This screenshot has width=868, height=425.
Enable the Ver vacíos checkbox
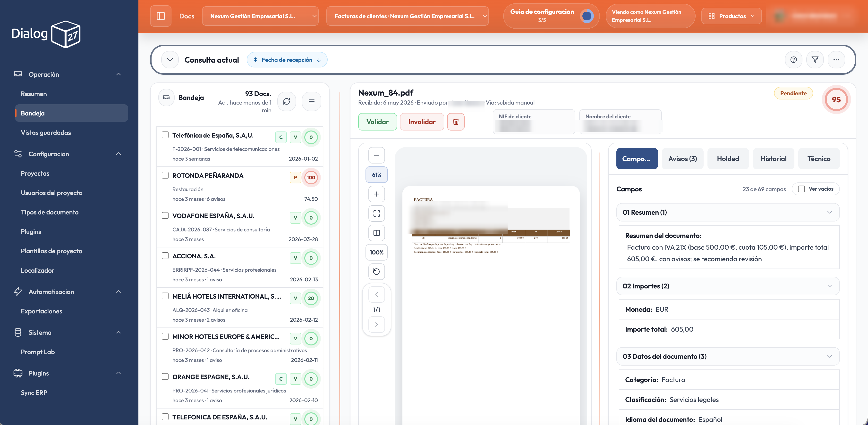pyautogui.click(x=802, y=189)
